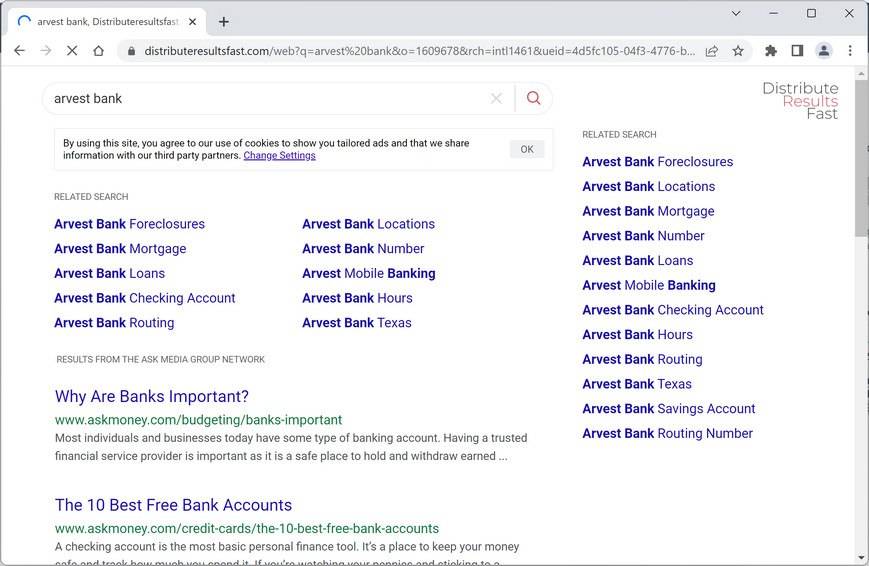Click the back navigation arrow
This screenshot has height=566, width=869.
[19, 51]
